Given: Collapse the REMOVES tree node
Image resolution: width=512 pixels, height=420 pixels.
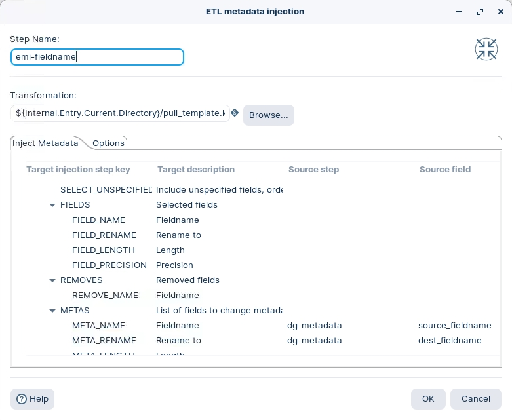Looking at the screenshot, I should [x=52, y=280].
